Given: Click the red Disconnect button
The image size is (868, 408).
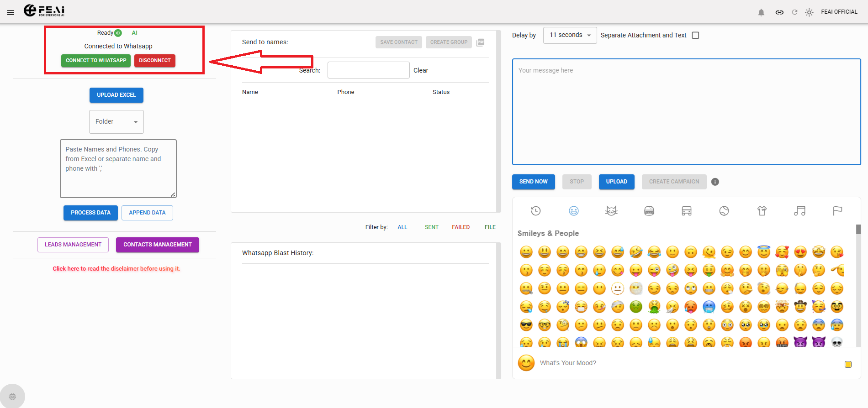Looking at the screenshot, I should coord(155,61).
